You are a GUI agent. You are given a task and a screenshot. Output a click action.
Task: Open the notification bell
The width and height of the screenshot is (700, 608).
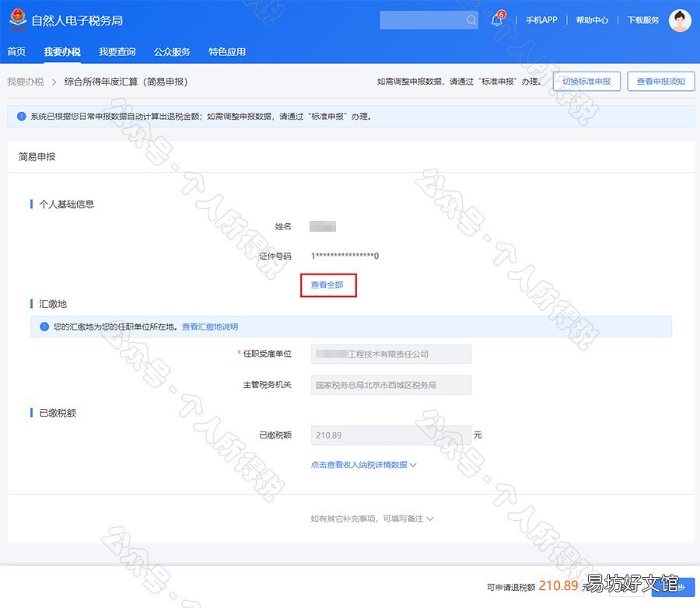click(496, 20)
